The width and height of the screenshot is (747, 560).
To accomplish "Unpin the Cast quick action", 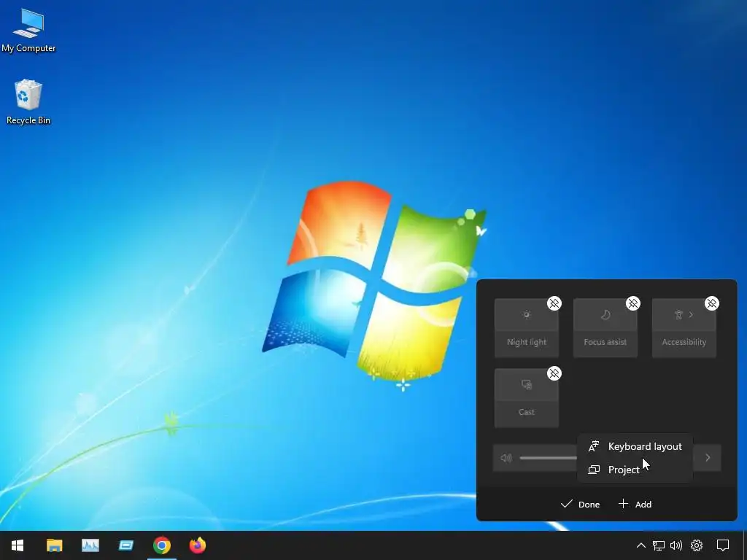I will click(x=554, y=373).
